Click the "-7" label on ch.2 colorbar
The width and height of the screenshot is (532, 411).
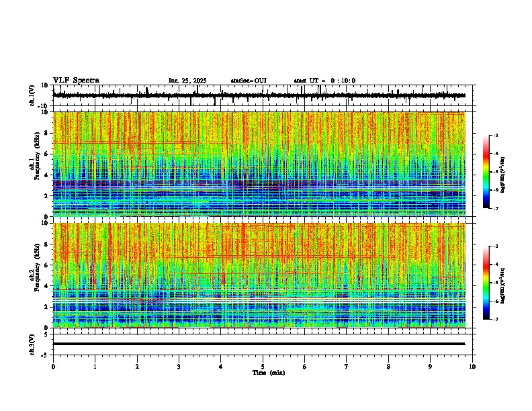pyautogui.click(x=496, y=319)
